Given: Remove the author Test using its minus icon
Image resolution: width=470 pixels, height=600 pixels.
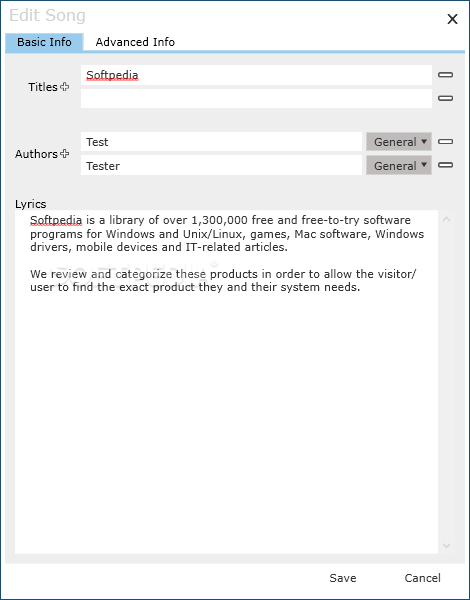Looking at the screenshot, I should point(446,142).
